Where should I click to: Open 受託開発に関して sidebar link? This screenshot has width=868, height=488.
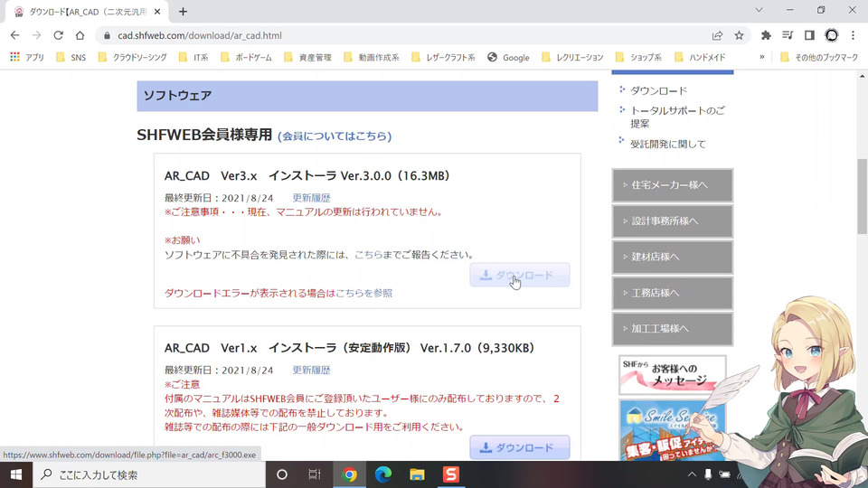(x=667, y=144)
